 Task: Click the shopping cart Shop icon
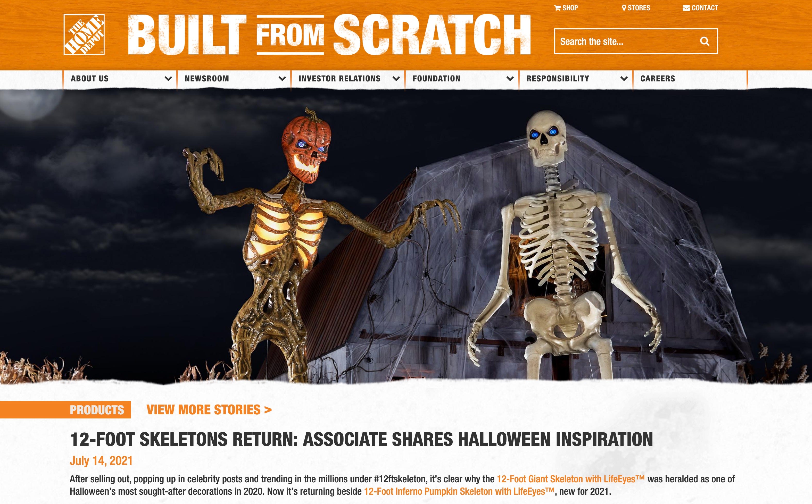[557, 8]
